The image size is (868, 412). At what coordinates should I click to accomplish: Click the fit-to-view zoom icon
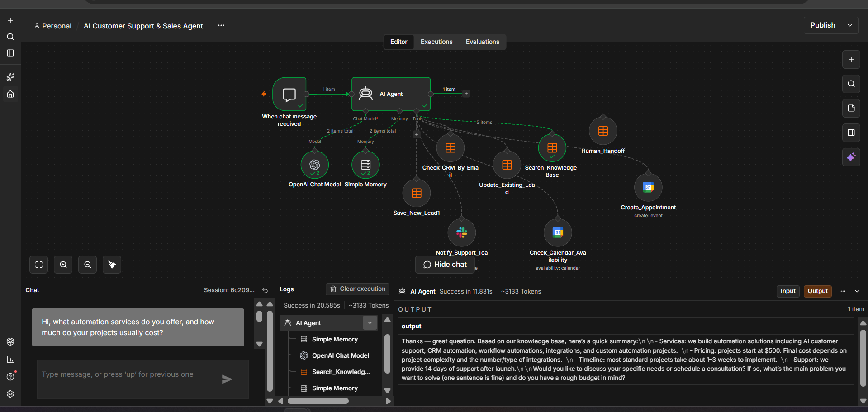click(39, 265)
